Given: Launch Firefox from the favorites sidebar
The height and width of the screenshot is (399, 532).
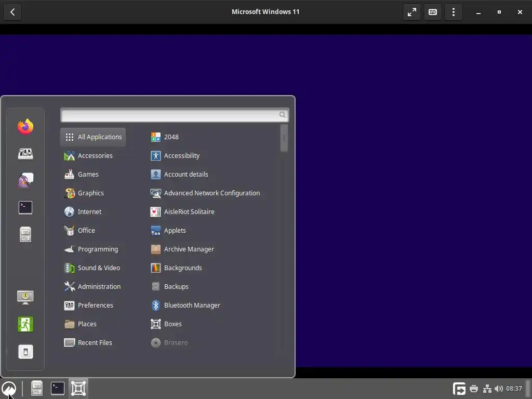Looking at the screenshot, I should [25, 127].
